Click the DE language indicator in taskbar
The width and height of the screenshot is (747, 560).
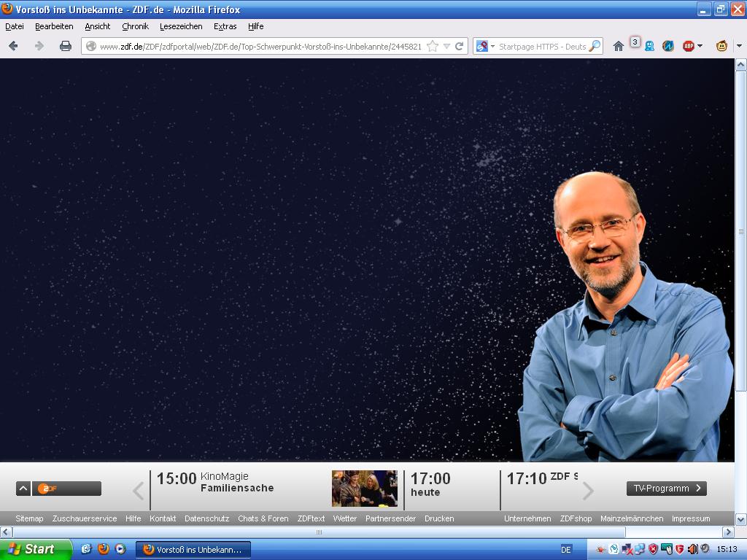[x=566, y=550]
